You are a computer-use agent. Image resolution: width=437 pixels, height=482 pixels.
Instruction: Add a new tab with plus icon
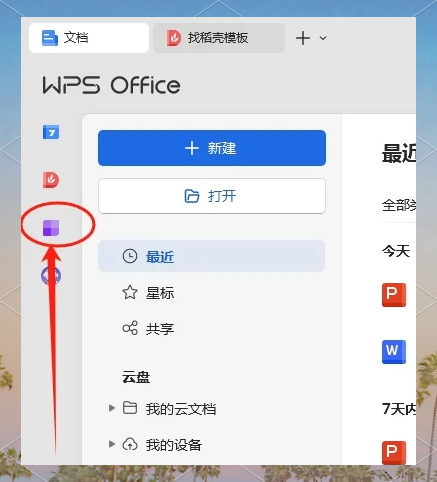pyautogui.click(x=303, y=38)
